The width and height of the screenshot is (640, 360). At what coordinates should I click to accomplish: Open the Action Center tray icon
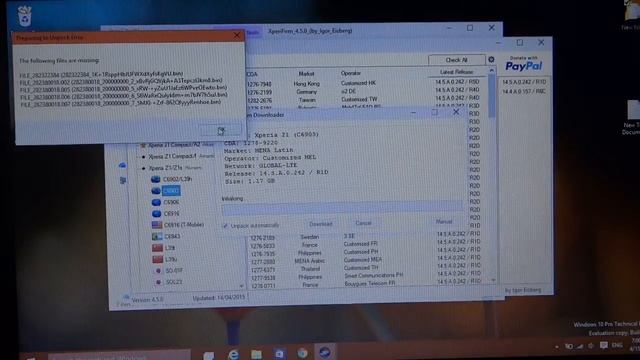[604, 346]
